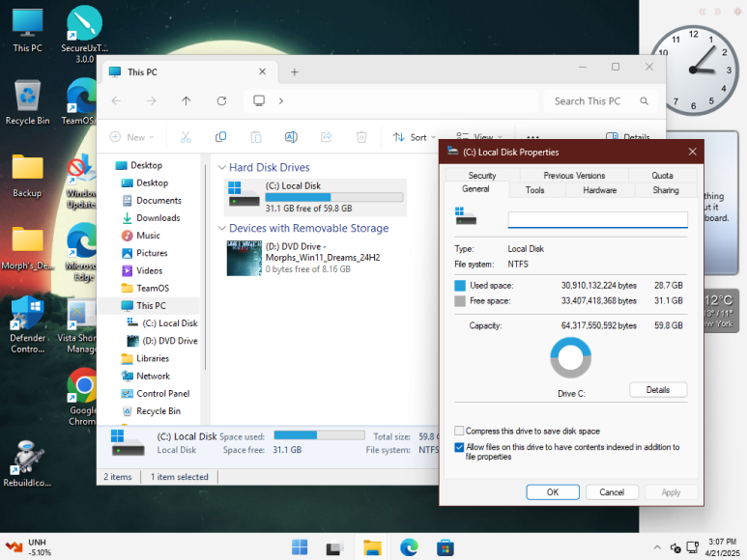
Task: Click the Details button for Drive C
Action: pyautogui.click(x=657, y=390)
